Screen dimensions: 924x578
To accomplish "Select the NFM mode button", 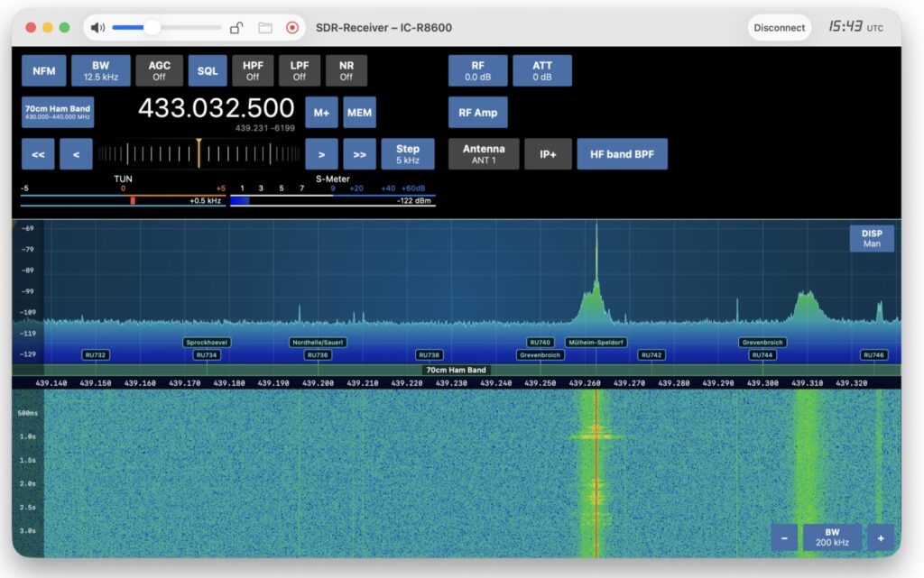I will (x=44, y=70).
